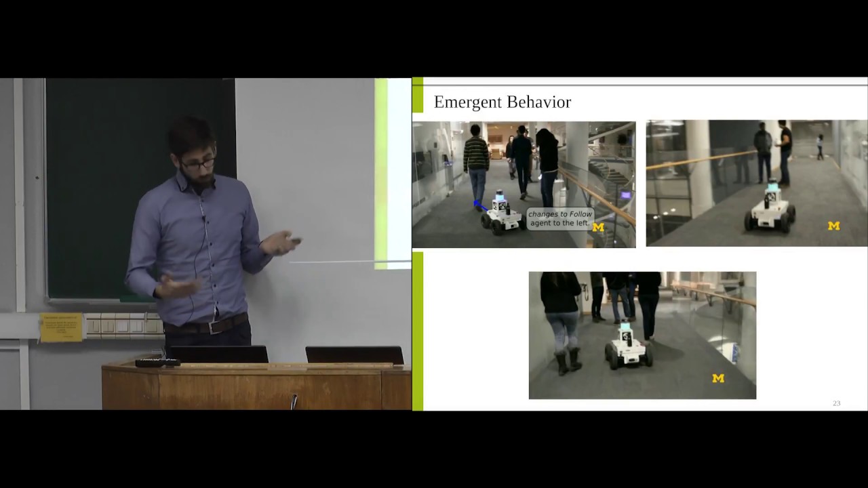Select the top-right robot corridor video thumbnail
The height and width of the screenshot is (488, 868).
point(757,183)
